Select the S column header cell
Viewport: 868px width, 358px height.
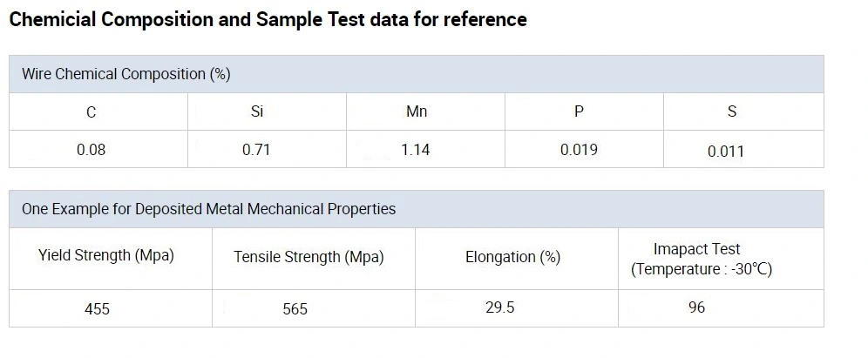coord(731,111)
